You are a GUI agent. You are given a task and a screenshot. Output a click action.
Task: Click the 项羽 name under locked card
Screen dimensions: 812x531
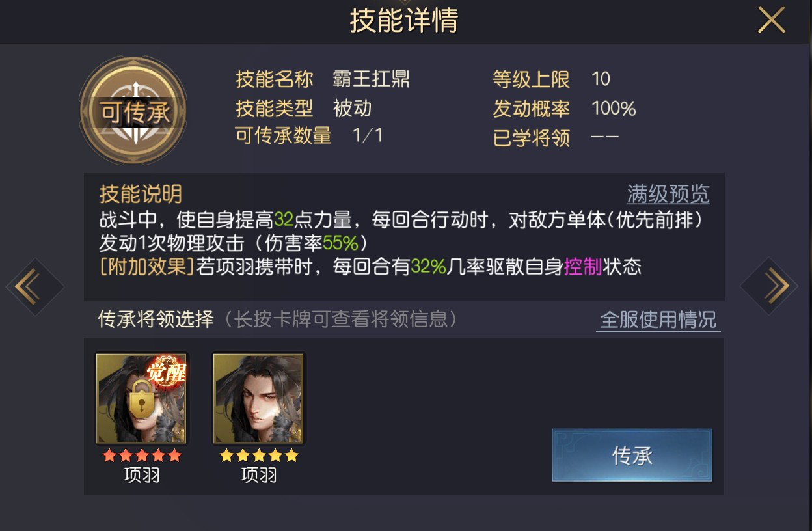[142, 476]
